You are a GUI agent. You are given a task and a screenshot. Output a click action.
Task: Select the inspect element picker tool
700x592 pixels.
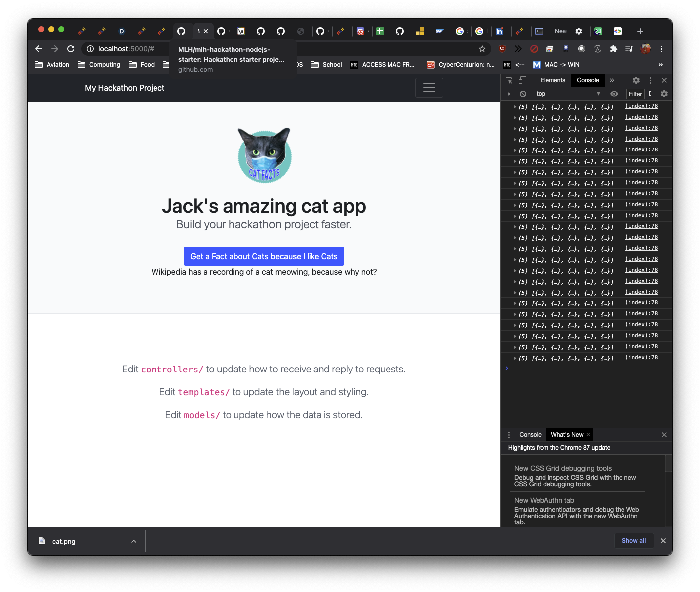coord(509,80)
